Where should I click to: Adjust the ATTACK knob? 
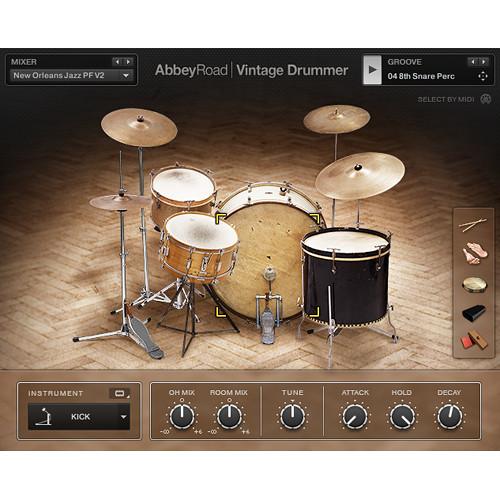click(x=355, y=416)
